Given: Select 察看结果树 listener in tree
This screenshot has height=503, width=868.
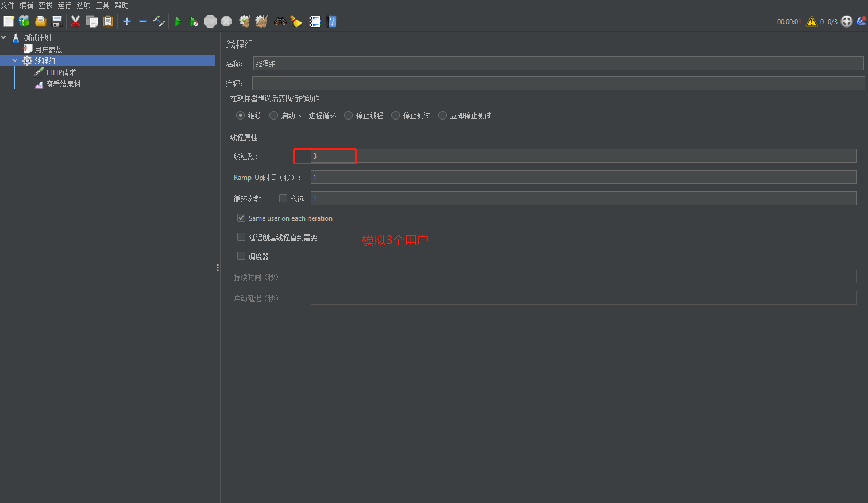Looking at the screenshot, I should [64, 84].
